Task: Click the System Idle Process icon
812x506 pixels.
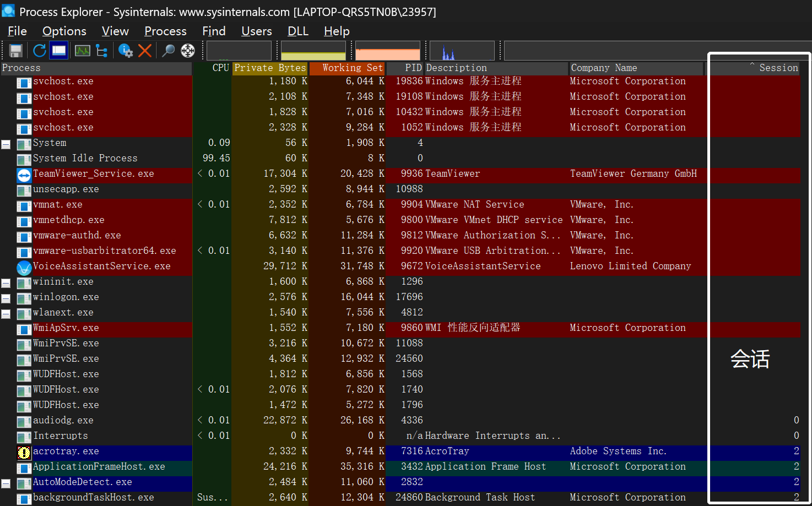Action: point(24,160)
